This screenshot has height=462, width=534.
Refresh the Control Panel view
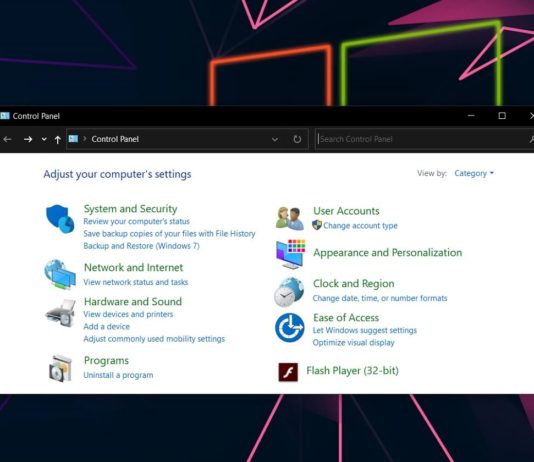[x=297, y=139]
